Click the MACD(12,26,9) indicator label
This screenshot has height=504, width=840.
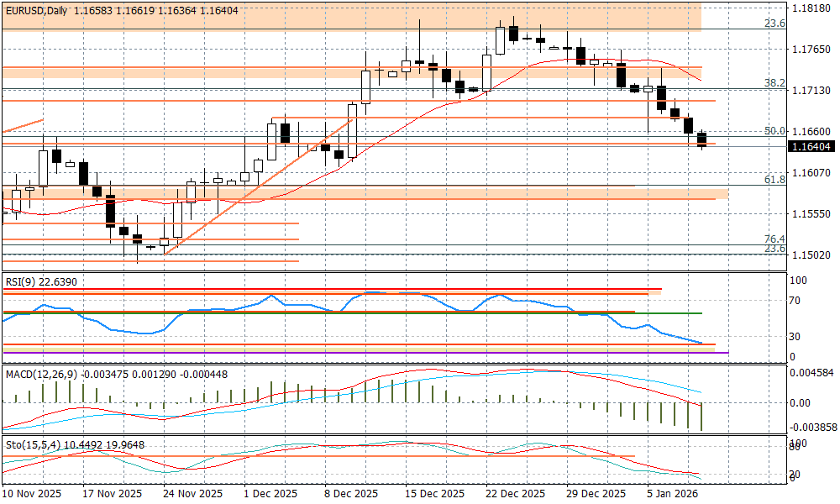(40, 374)
